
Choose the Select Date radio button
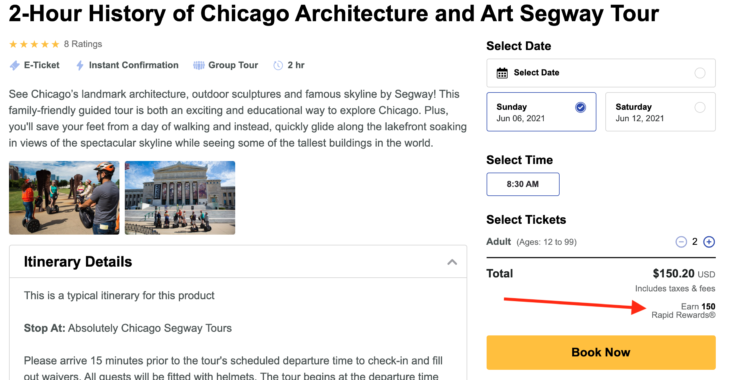(x=700, y=73)
